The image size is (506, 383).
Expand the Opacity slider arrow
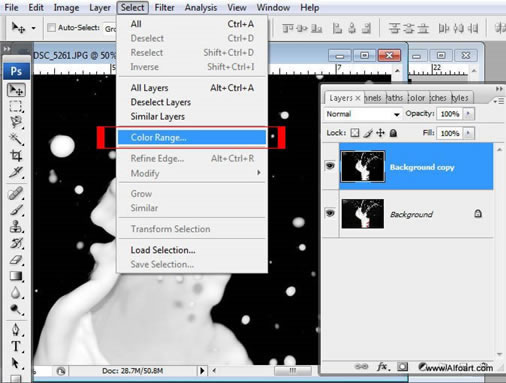pos(468,114)
